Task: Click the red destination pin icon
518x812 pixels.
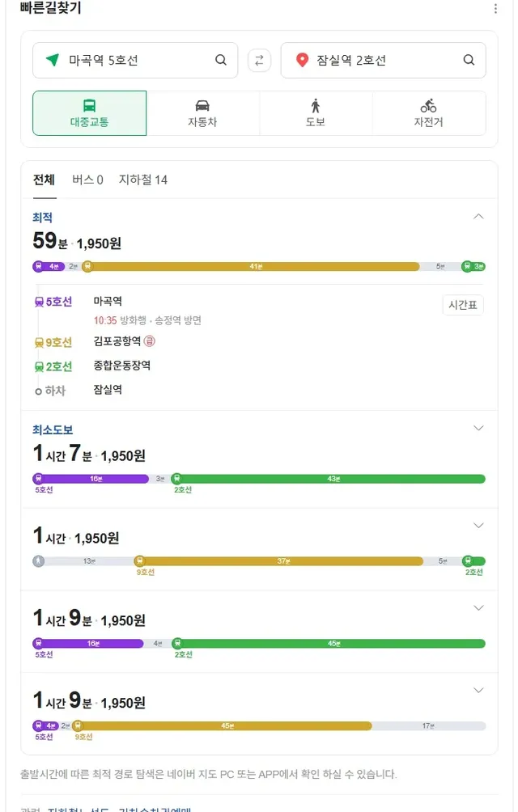Action: pos(302,60)
